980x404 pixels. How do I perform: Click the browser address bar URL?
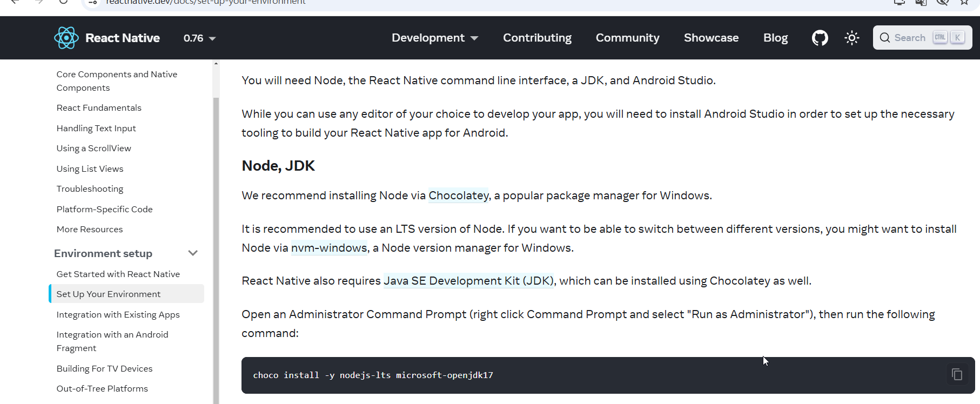(205, 2)
